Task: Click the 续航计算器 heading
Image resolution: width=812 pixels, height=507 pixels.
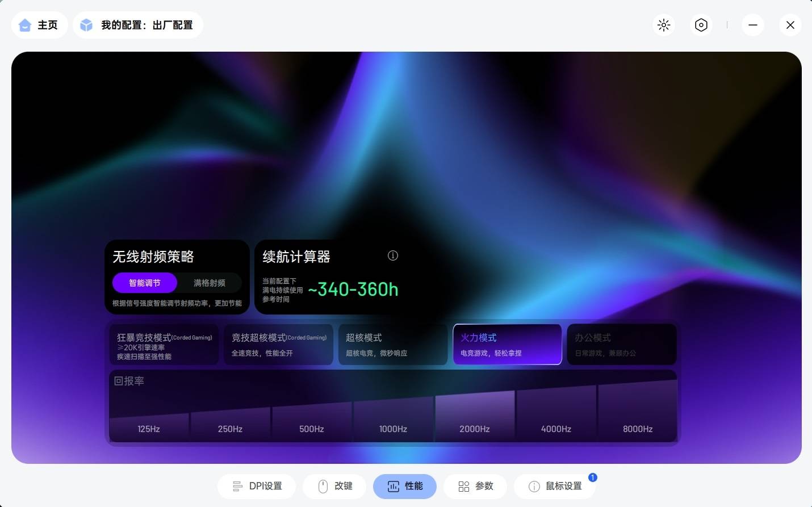Action: pyautogui.click(x=296, y=257)
